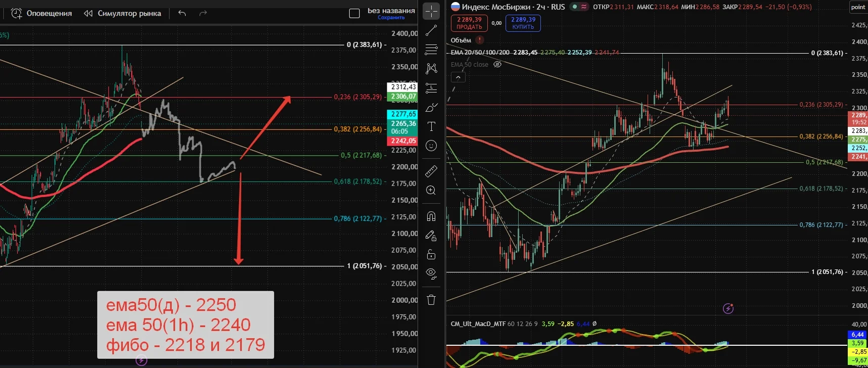
Task: Click the green 3,59 MACD scale label
Action: 857,343
